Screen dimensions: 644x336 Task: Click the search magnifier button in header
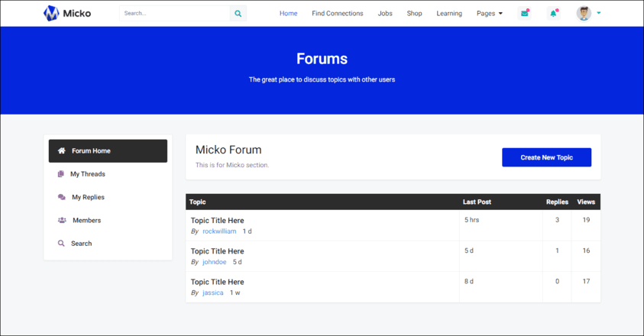[238, 14]
